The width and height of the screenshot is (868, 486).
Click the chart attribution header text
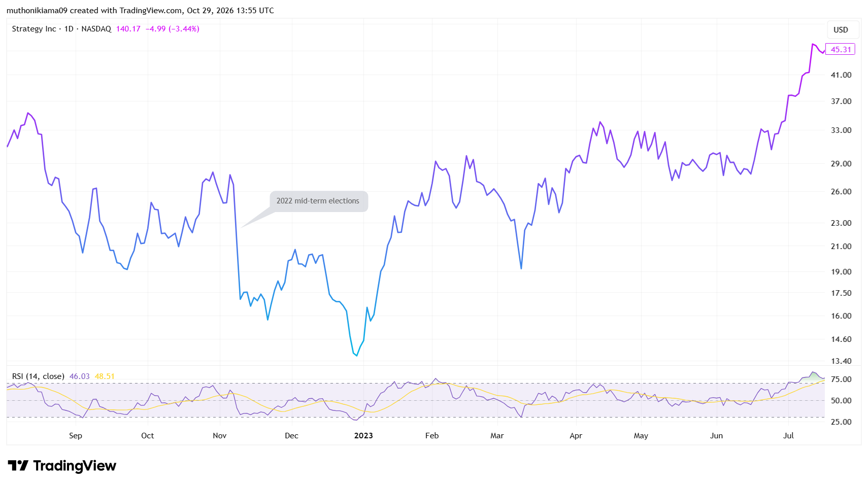[140, 11]
